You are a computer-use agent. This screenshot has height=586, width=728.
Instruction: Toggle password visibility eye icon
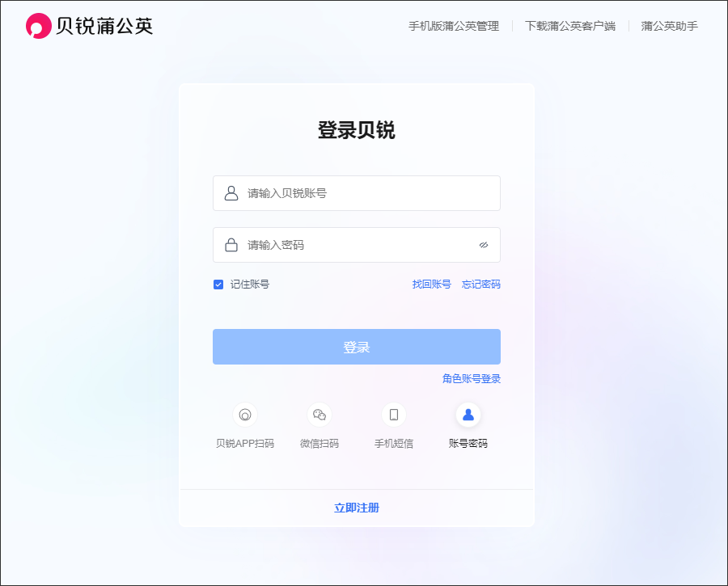484,245
